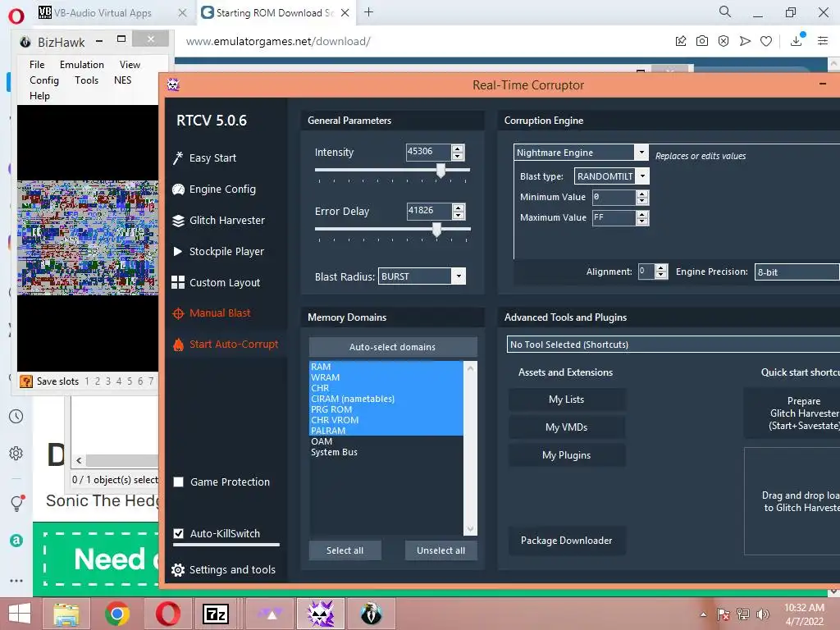Viewport: 840px width, 630px height.
Task: Click Auto-select domains button
Action: [x=393, y=347]
